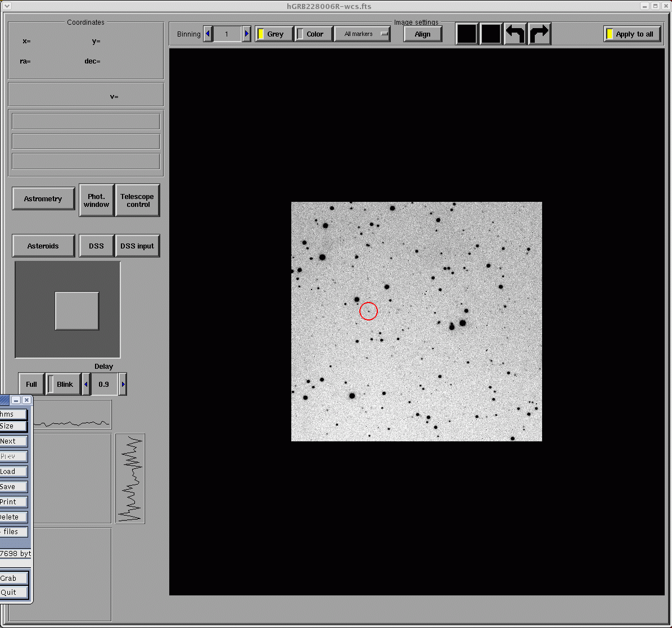Click Load in the small side window

point(13,472)
